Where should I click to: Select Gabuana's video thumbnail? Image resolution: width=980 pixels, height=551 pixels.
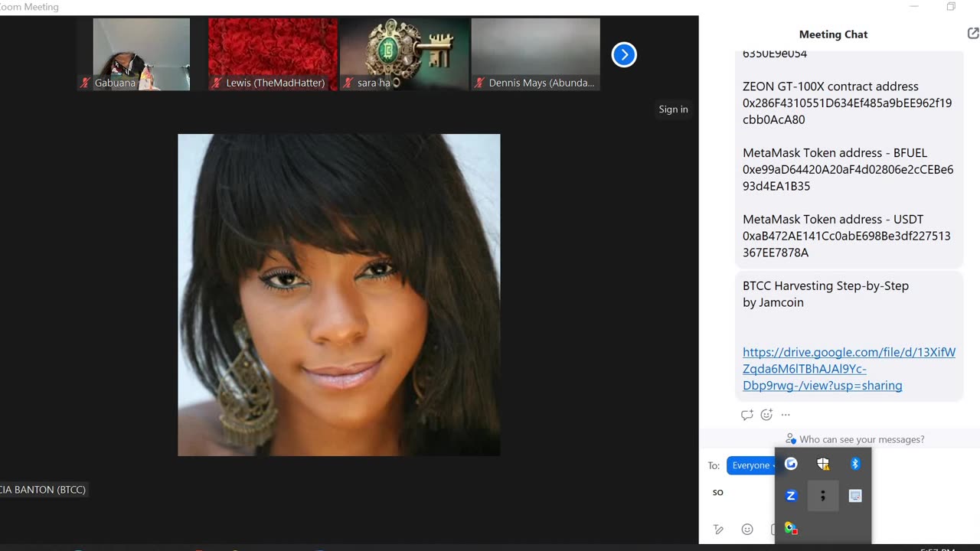coord(142,54)
